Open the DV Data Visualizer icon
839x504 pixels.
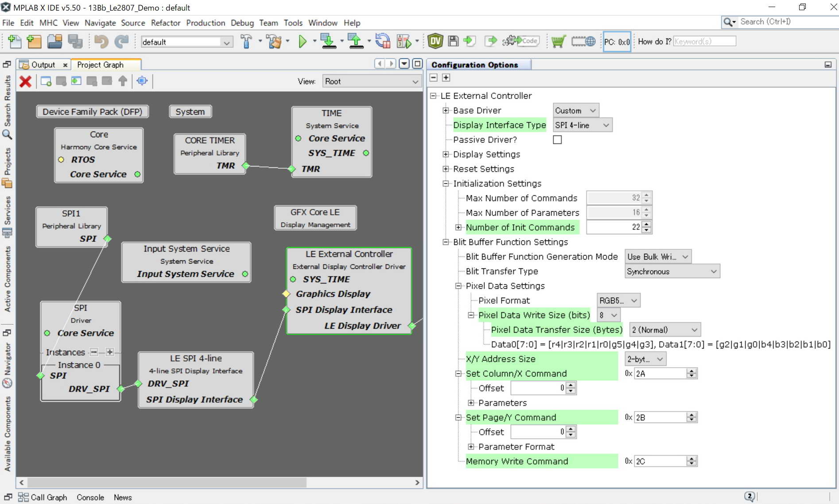(x=435, y=42)
